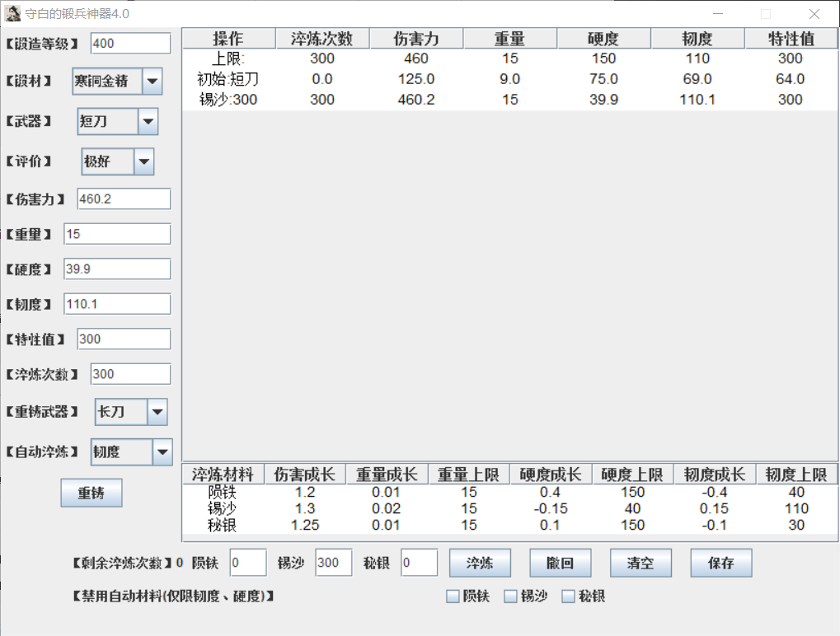Click the 撤回 undo button

561,563
